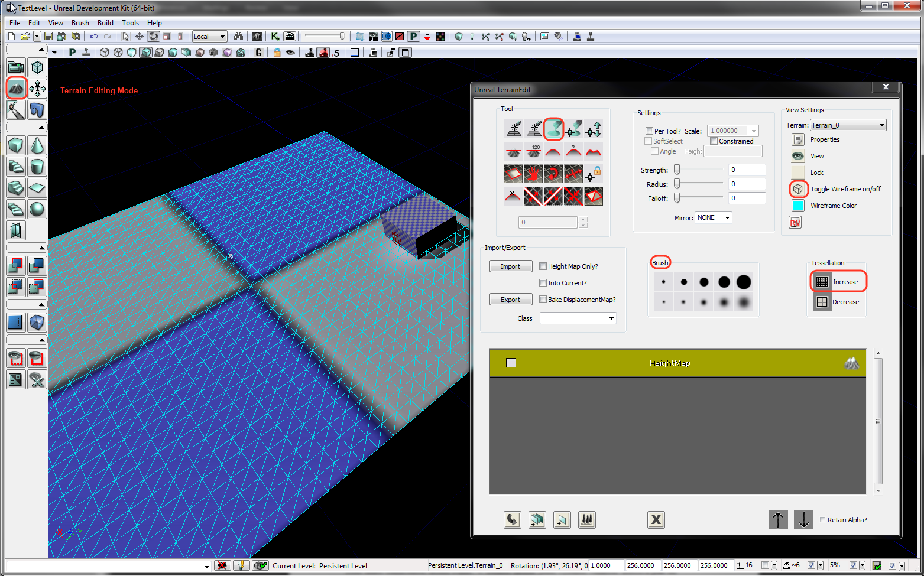Check Into Current option
This screenshot has height=576, width=924.
543,283
